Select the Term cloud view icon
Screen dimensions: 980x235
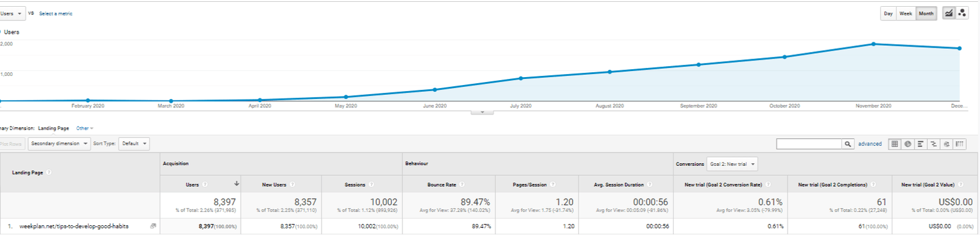coord(946,144)
